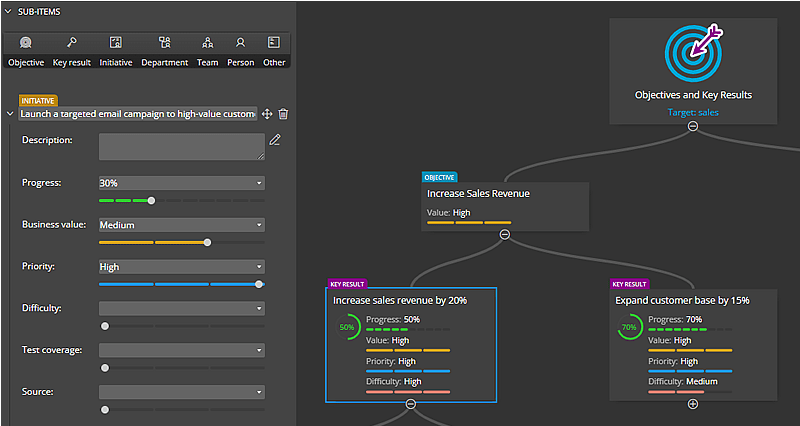
Task: Open the Test coverage dropdown
Action: 182,350
